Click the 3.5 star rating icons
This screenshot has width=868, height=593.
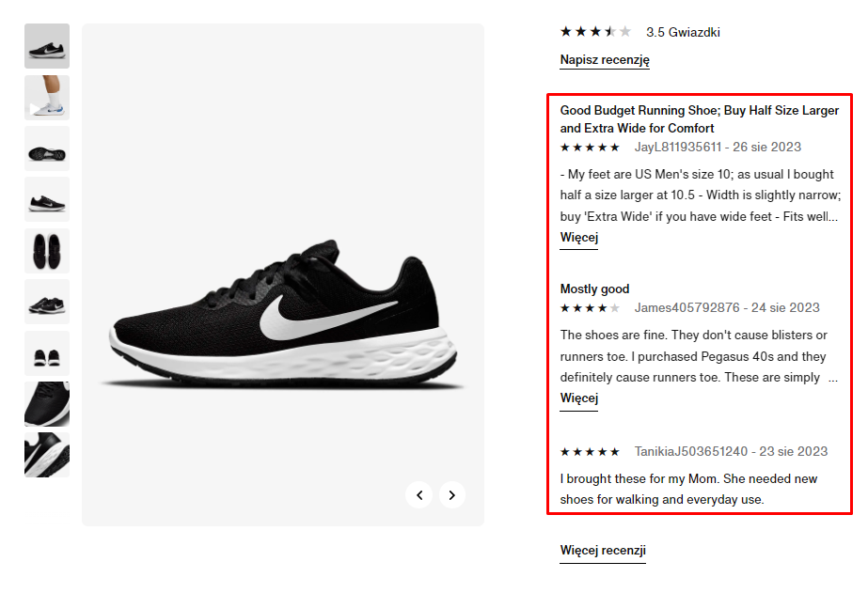point(595,32)
